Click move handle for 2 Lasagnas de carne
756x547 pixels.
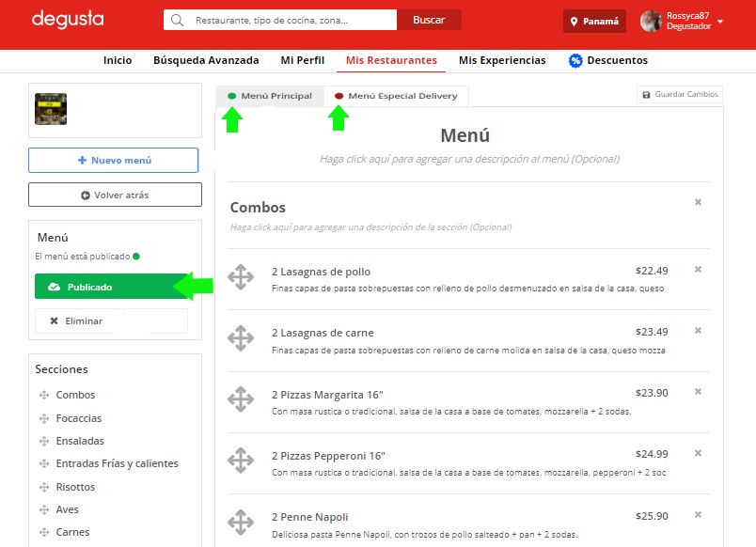(x=241, y=337)
